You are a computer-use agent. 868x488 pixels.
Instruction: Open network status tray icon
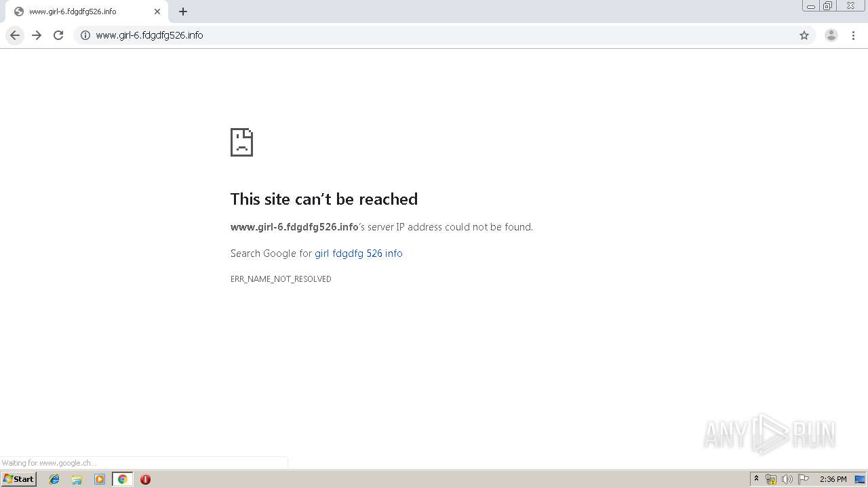tap(771, 479)
